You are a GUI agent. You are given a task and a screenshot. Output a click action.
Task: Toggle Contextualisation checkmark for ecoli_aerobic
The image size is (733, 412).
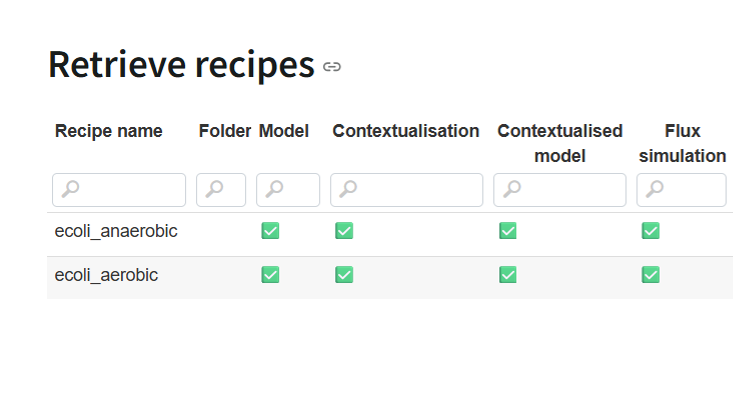pyautogui.click(x=344, y=274)
